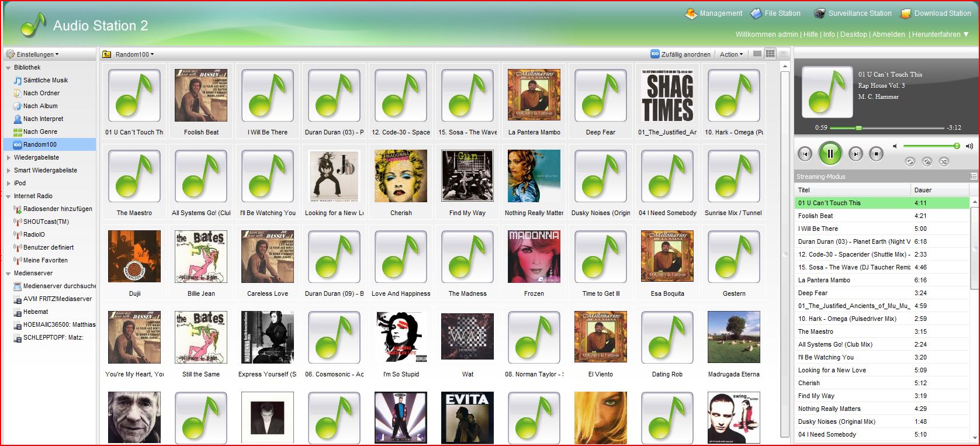Browse music Nach Ordner
The width and height of the screenshot is (980, 446).
[41, 93]
